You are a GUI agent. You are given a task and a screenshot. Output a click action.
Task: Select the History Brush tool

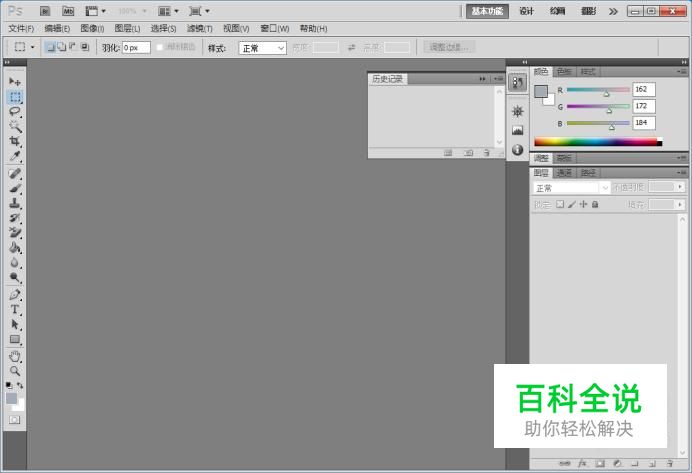click(15, 218)
